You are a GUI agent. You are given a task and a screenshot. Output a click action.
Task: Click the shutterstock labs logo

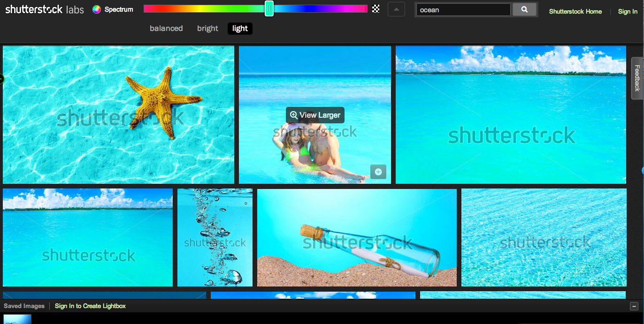pyautogui.click(x=45, y=9)
